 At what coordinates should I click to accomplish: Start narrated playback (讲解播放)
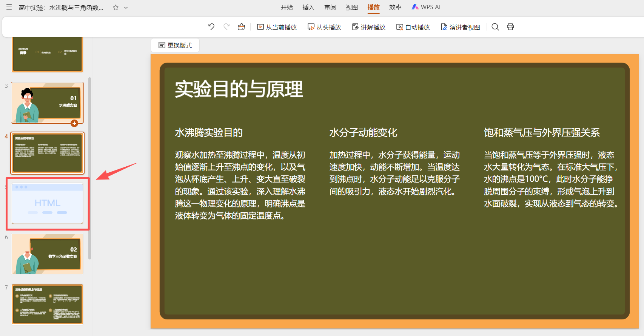tap(369, 27)
